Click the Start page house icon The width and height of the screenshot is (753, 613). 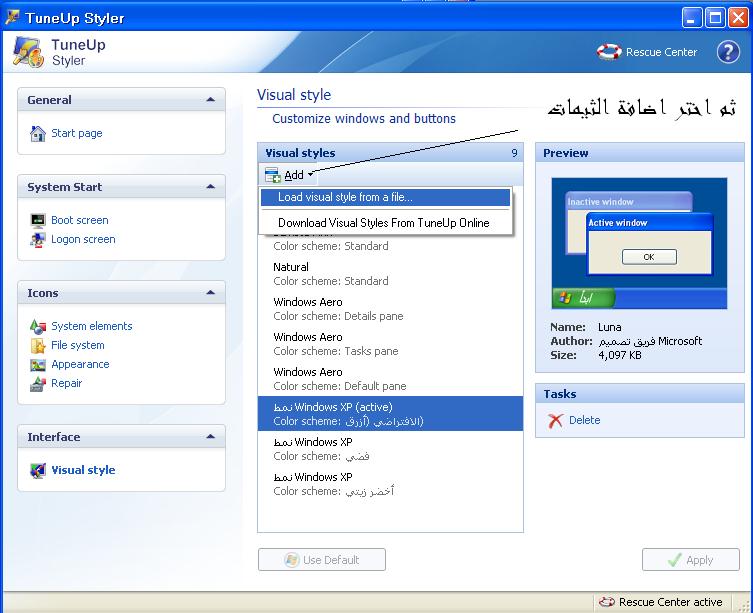[37, 134]
